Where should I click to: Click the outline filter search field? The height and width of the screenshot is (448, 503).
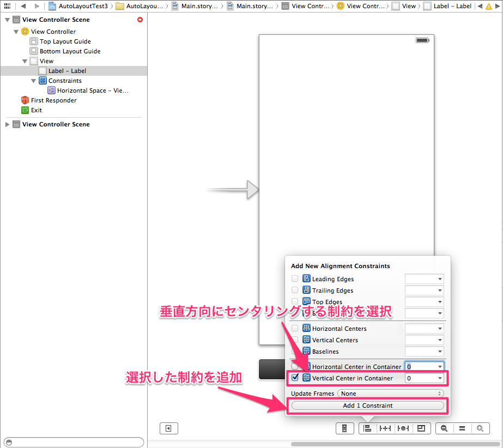coord(74,442)
